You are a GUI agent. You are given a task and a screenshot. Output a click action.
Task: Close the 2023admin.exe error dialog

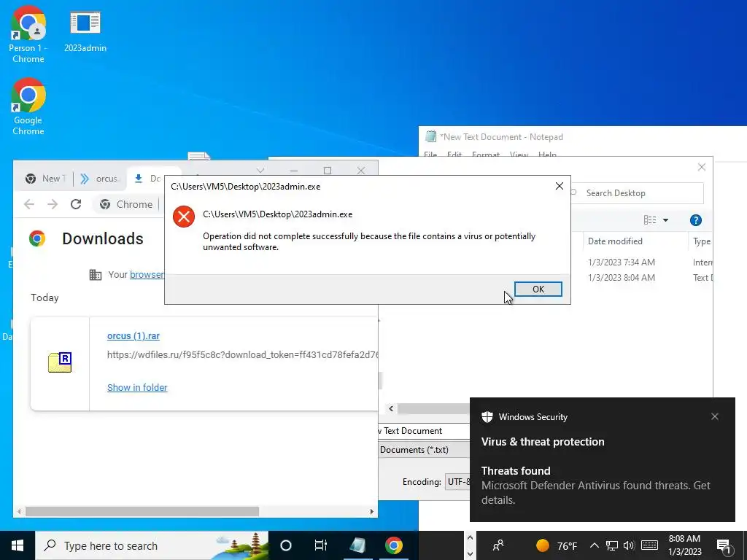[x=560, y=186]
